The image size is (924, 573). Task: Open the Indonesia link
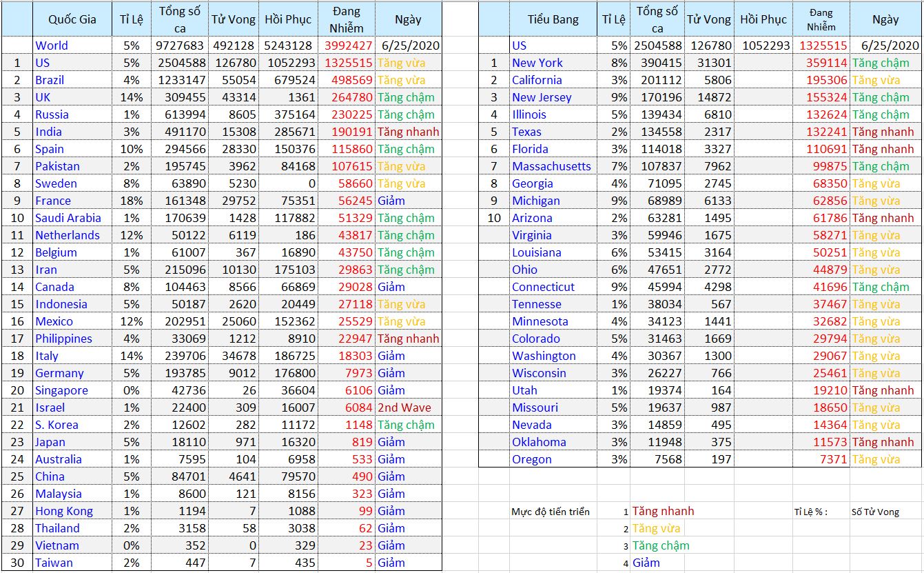(61, 304)
